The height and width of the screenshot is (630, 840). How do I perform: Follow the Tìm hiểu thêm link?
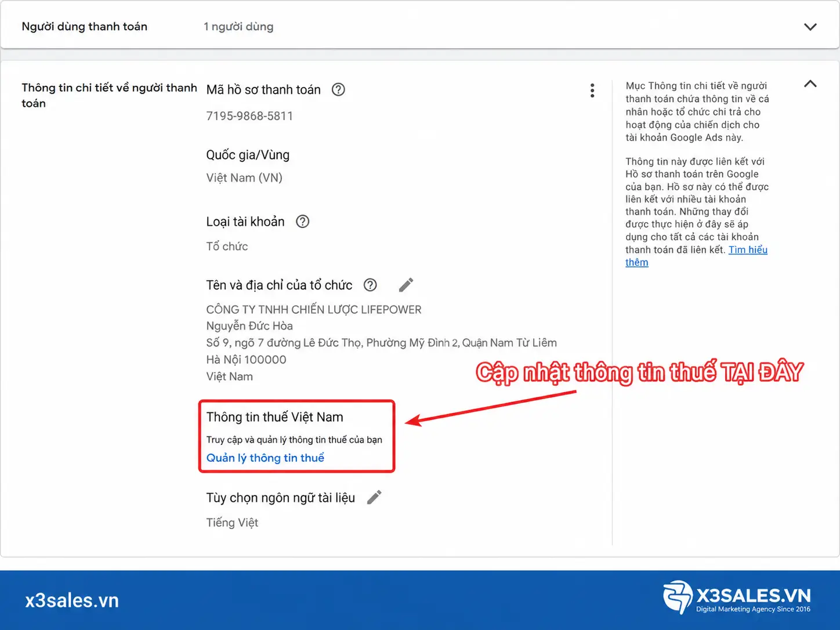[x=748, y=250]
